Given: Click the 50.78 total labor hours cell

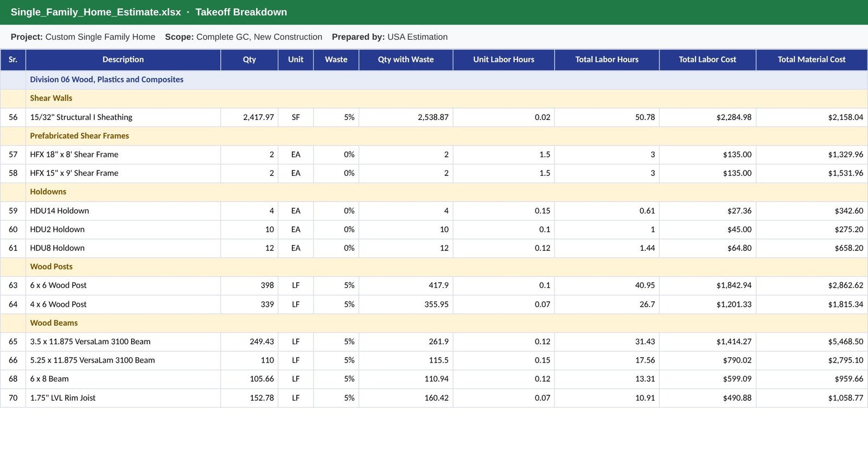Looking at the screenshot, I should 607,117.
